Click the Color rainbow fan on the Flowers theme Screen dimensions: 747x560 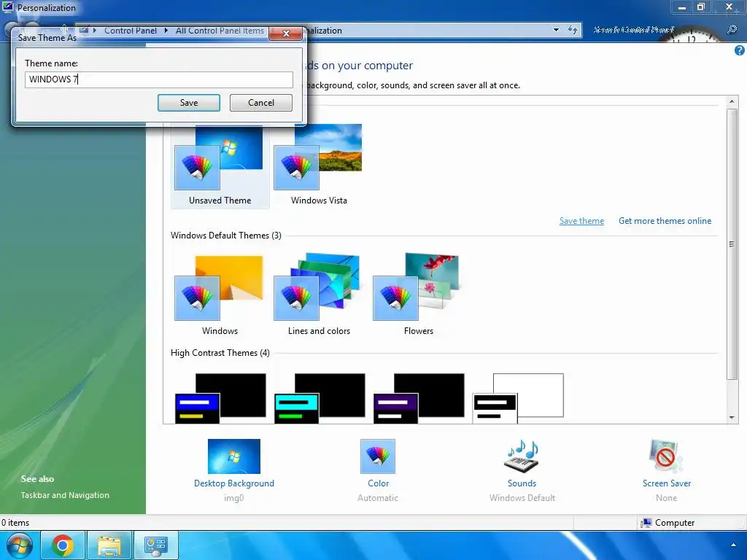[395, 298]
